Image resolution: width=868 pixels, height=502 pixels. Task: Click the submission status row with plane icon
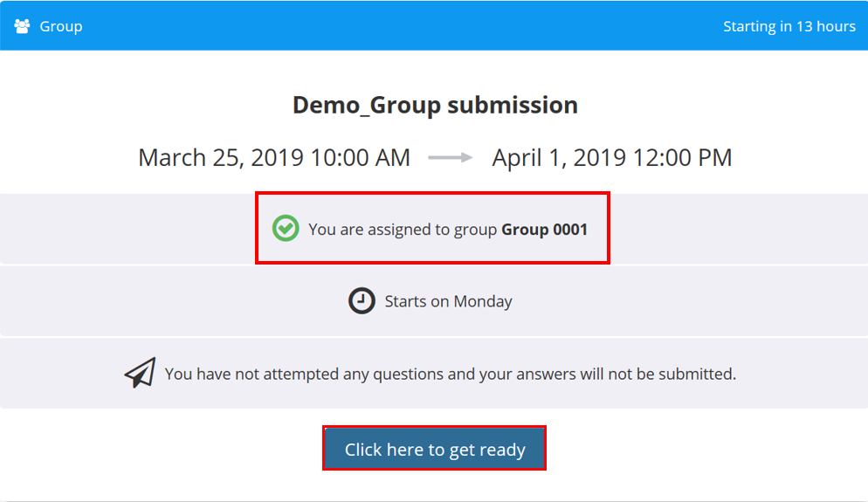coord(434,374)
